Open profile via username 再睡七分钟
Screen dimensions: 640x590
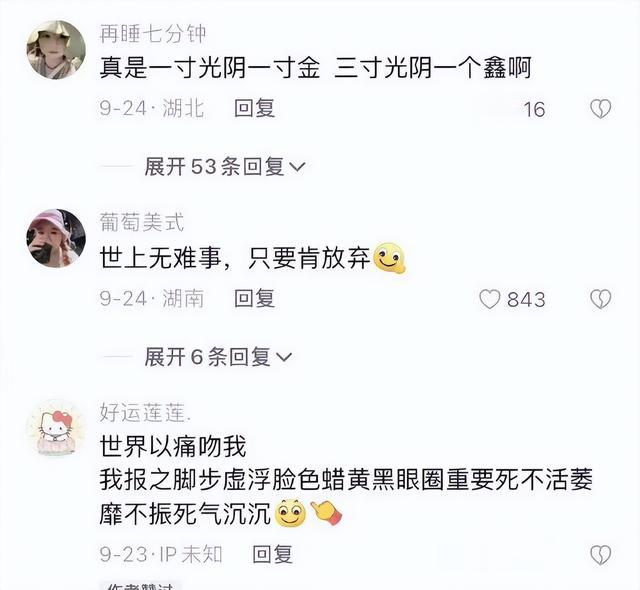pyautogui.click(x=153, y=34)
